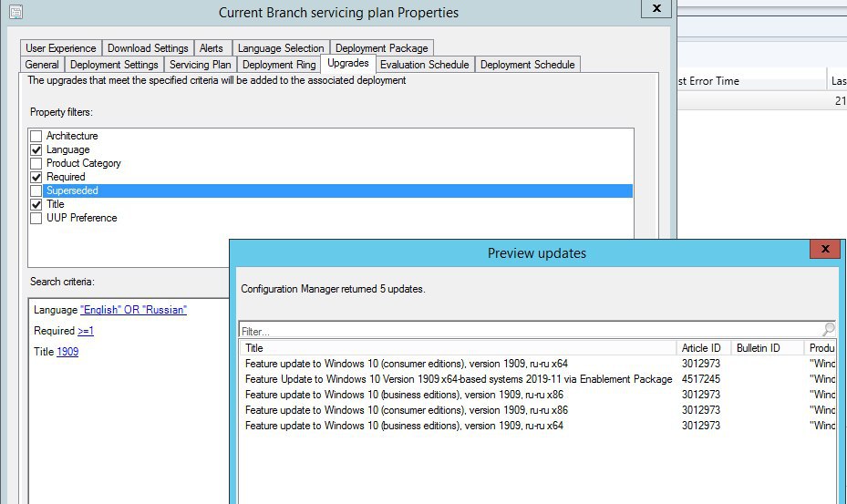The image size is (847, 504).
Task: Open the Deployment Settings tab
Action: click(x=114, y=65)
